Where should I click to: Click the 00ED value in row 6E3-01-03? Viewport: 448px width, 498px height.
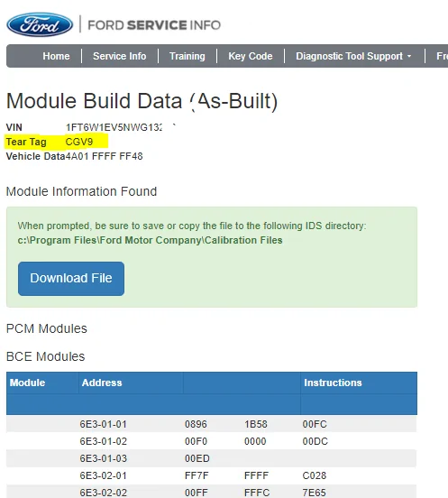[197, 458]
